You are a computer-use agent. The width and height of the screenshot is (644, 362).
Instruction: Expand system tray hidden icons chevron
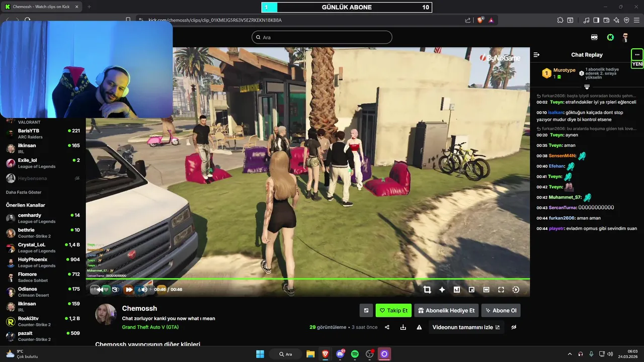570,354
